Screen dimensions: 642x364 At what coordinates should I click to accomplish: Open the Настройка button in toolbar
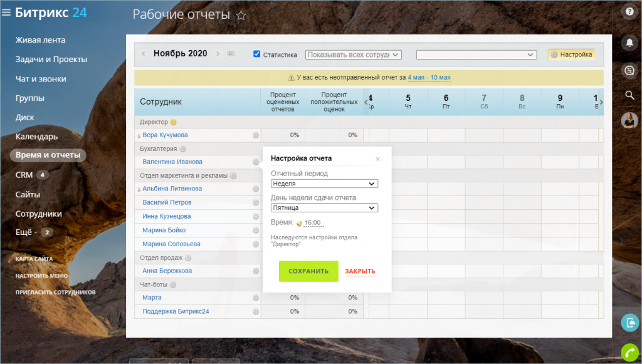tap(572, 55)
